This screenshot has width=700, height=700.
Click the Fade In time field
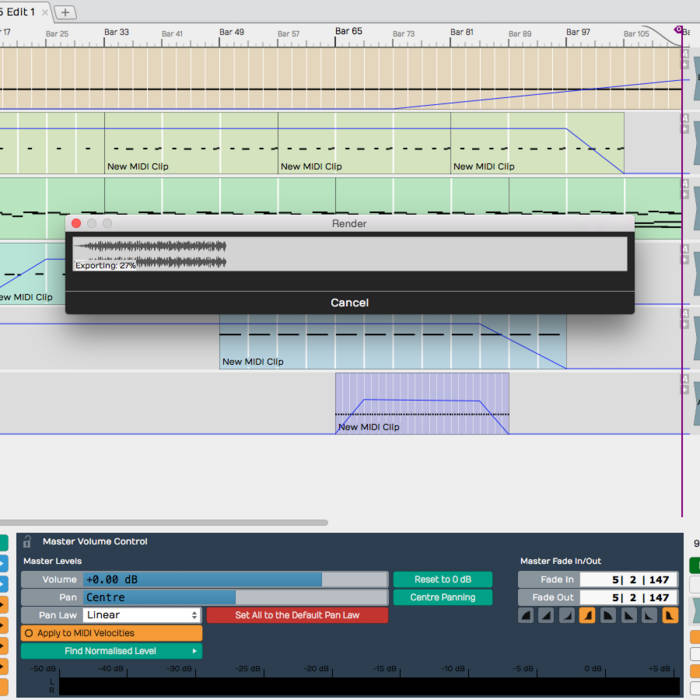coord(628,579)
